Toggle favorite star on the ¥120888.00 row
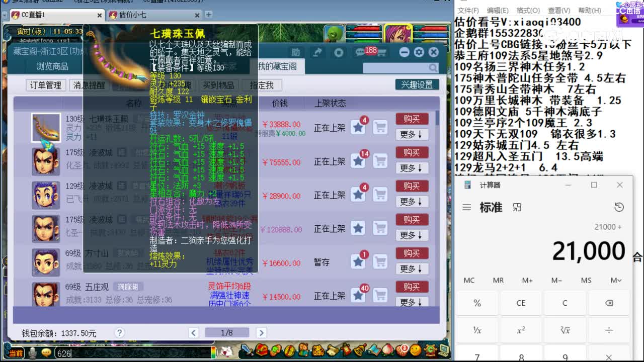 pos(358,229)
